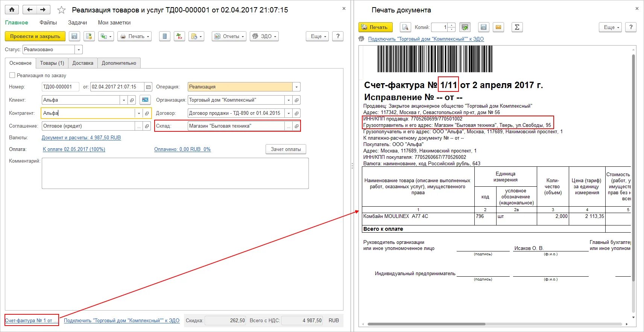Expand the Операция dropdown

coord(296,87)
